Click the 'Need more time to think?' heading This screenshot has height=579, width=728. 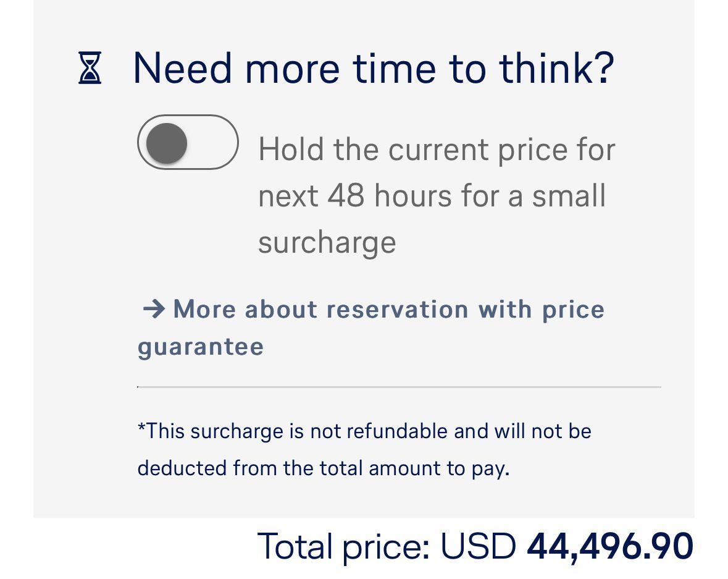374,68
